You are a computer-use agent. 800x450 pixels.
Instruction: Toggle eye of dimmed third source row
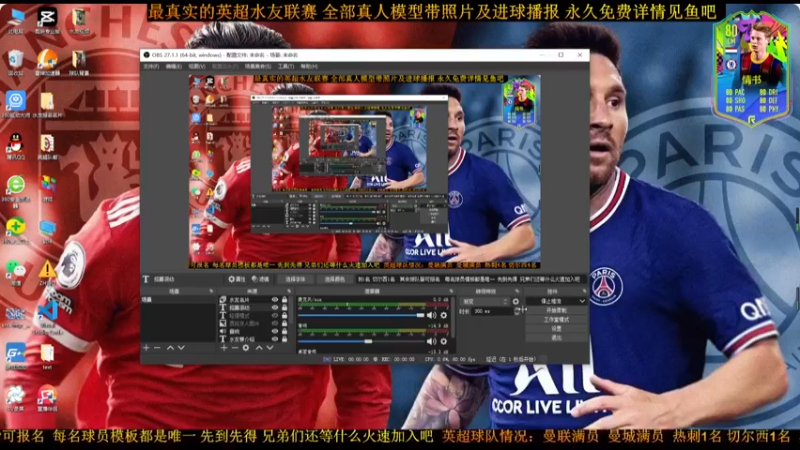coord(275,315)
